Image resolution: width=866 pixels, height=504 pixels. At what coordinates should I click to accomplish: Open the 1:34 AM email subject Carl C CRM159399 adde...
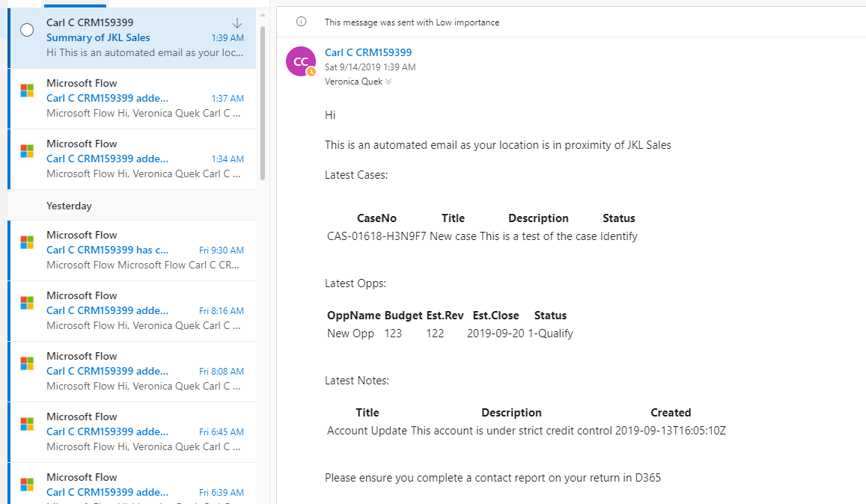[x=107, y=159]
